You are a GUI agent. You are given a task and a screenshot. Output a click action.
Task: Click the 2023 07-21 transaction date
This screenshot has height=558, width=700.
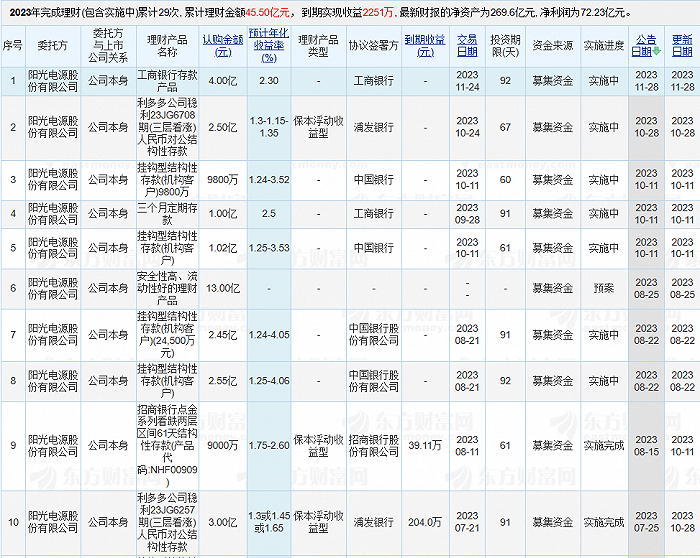click(467, 522)
